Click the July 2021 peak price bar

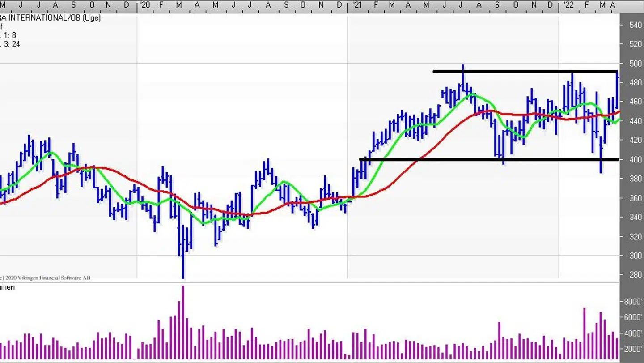463,78
